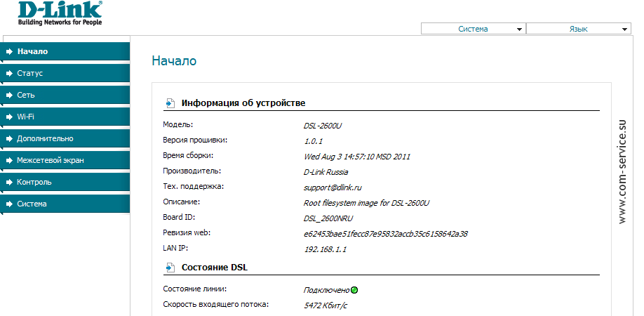The height and width of the screenshot is (316, 644).
Task: Click the support@dlink.ru value
Action: (x=333, y=187)
